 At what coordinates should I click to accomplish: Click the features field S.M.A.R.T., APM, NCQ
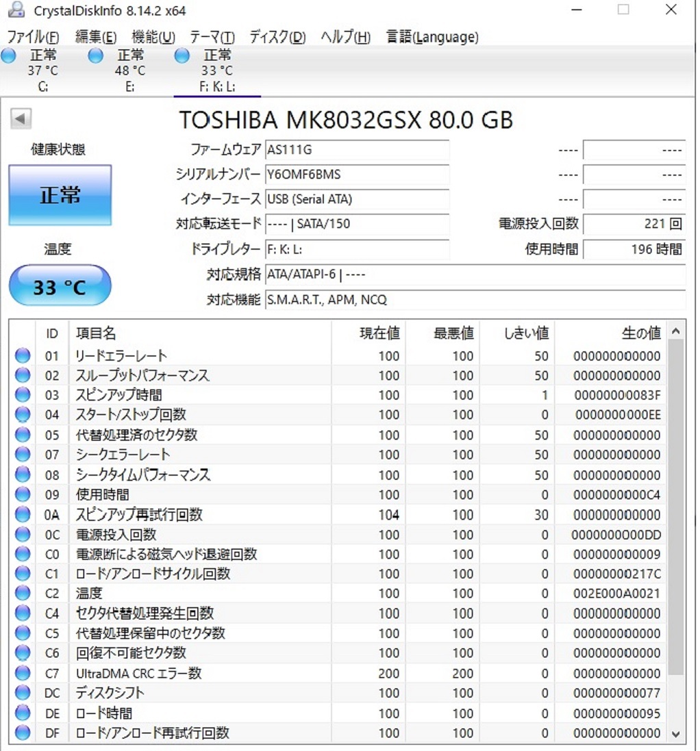475,300
